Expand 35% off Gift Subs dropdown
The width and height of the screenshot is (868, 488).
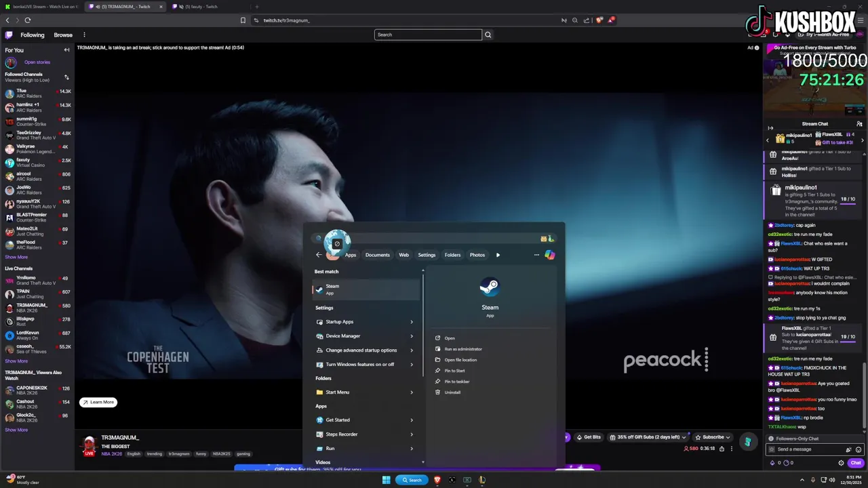[648, 437]
